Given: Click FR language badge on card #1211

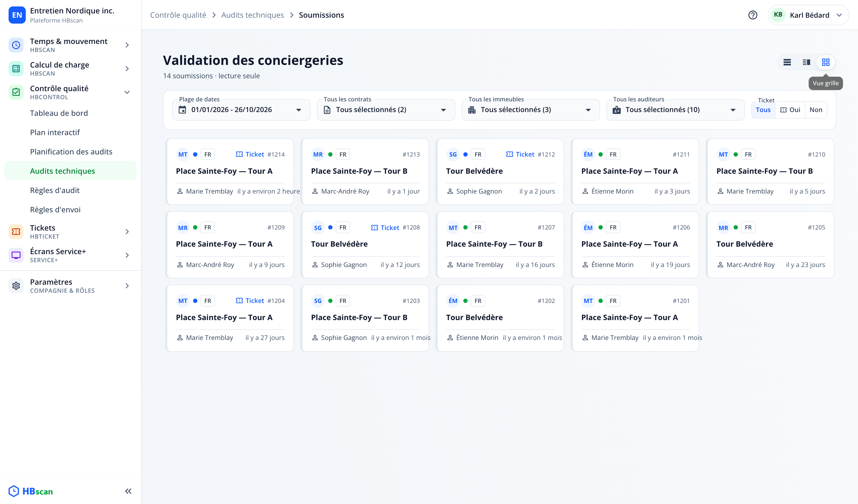Looking at the screenshot, I should (x=613, y=154).
